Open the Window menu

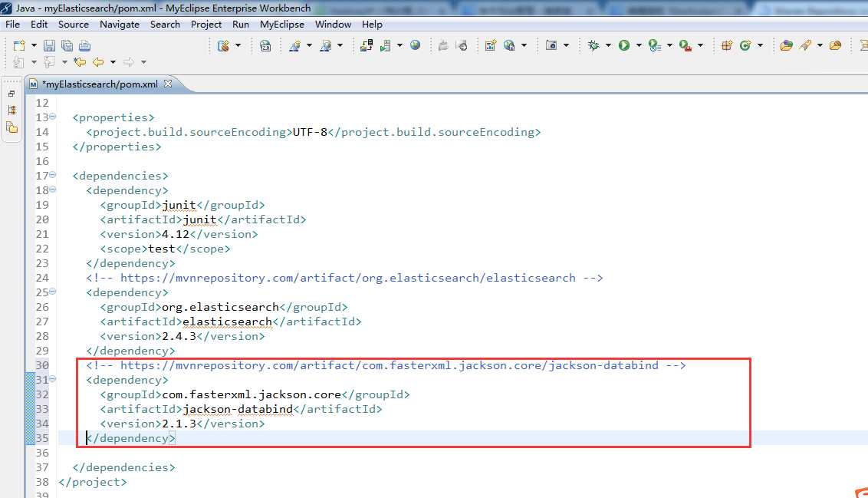tap(334, 25)
